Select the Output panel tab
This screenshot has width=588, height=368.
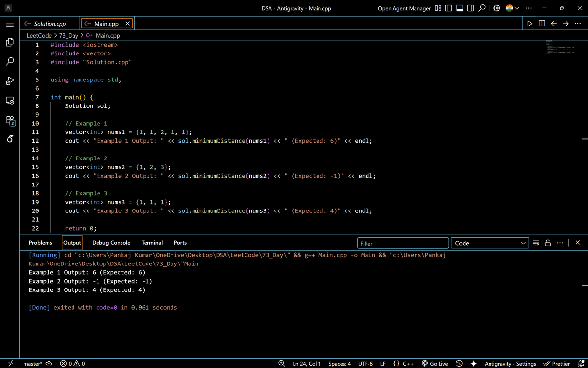point(72,243)
